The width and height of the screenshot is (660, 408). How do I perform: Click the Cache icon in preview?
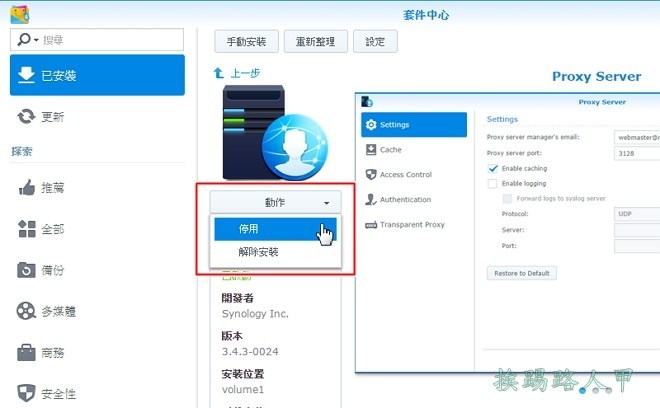tap(371, 149)
